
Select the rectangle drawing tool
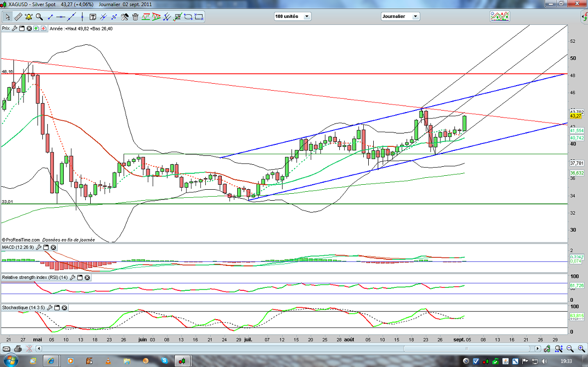tap(199, 16)
